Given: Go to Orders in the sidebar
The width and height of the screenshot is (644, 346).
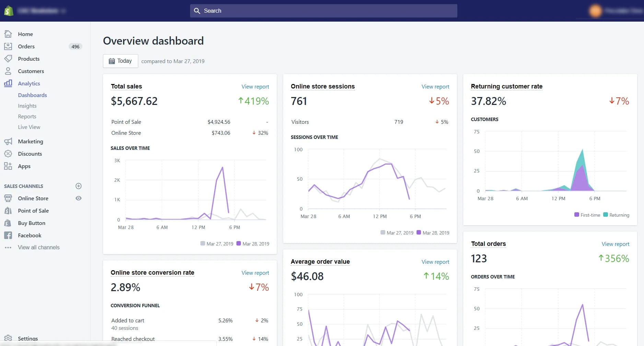Looking at the screenshot, I should tap(26, 46).
